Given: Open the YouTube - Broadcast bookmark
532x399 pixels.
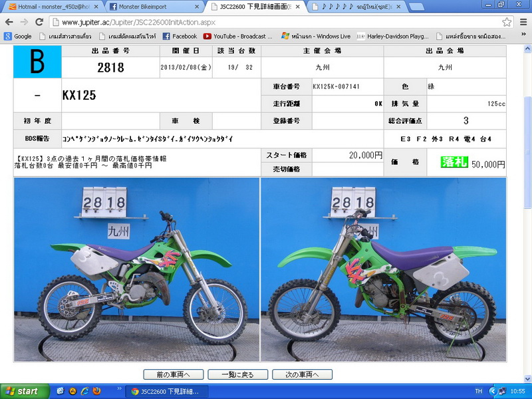Looking at the screenshot, I should (x=238, y=37).
